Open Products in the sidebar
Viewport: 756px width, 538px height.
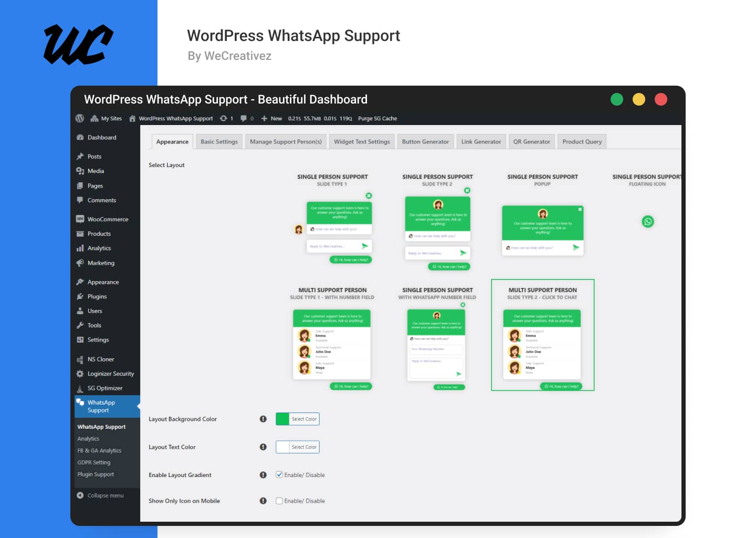click(x=99, y=234)
